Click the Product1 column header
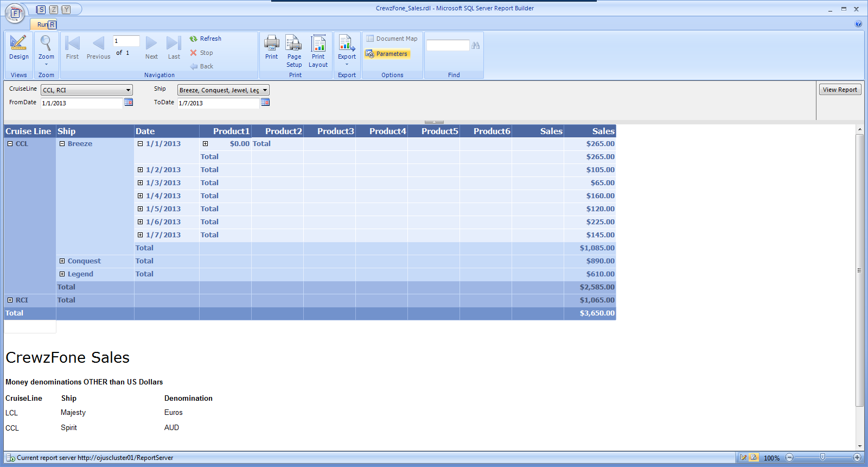 coord(225,131)
